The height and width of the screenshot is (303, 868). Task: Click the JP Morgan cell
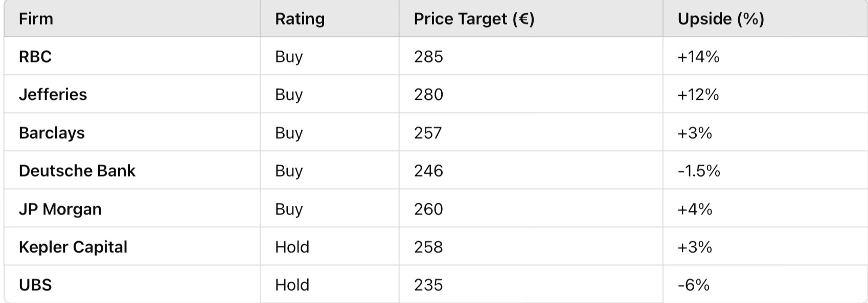tap(60, 209)
